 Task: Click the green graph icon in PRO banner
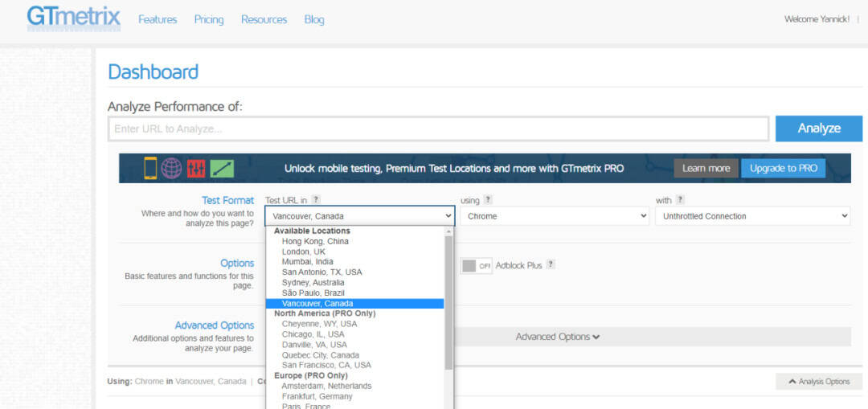222,168
